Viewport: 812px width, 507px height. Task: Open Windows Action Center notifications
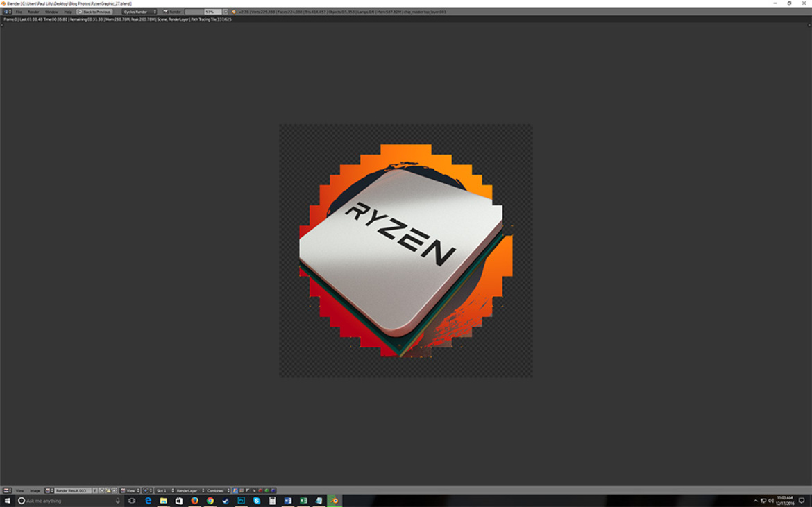click(x=802, y=501)
